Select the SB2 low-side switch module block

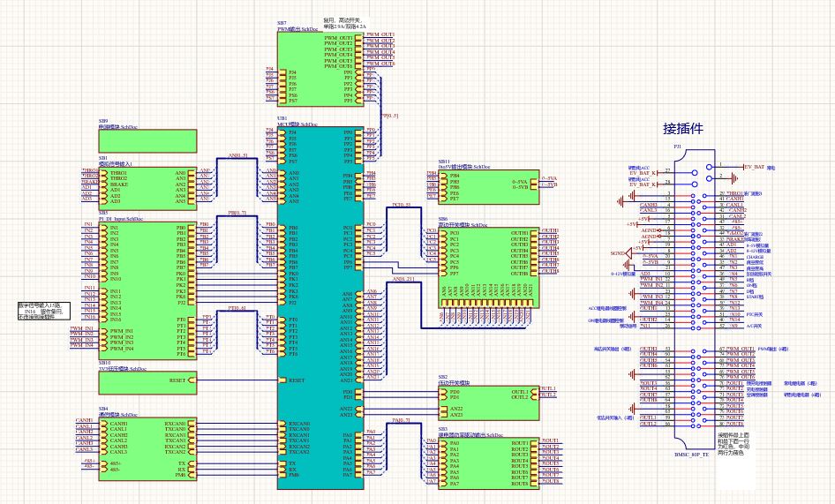click(488, 403)
